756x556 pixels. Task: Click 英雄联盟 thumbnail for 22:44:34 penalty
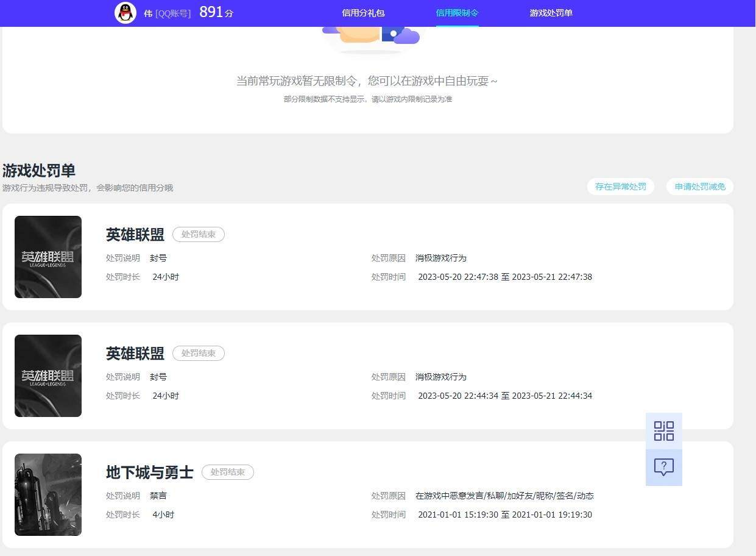48,376
